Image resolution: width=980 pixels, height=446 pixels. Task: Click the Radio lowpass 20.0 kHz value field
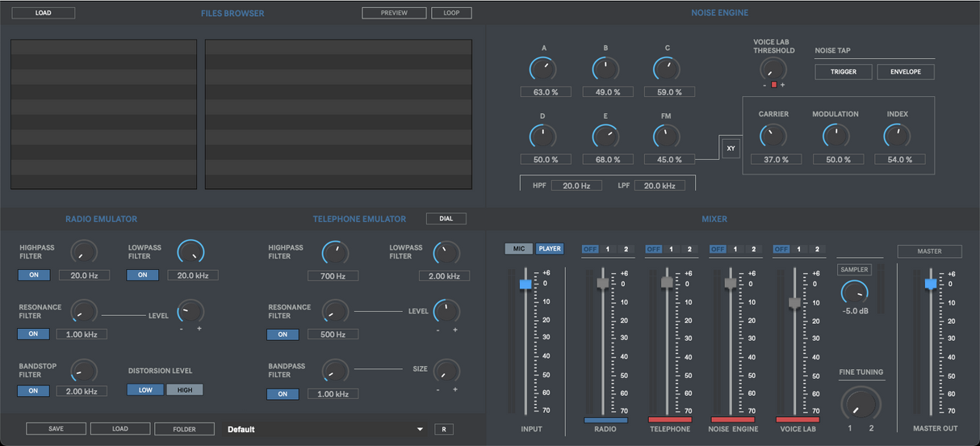(192, 276)
